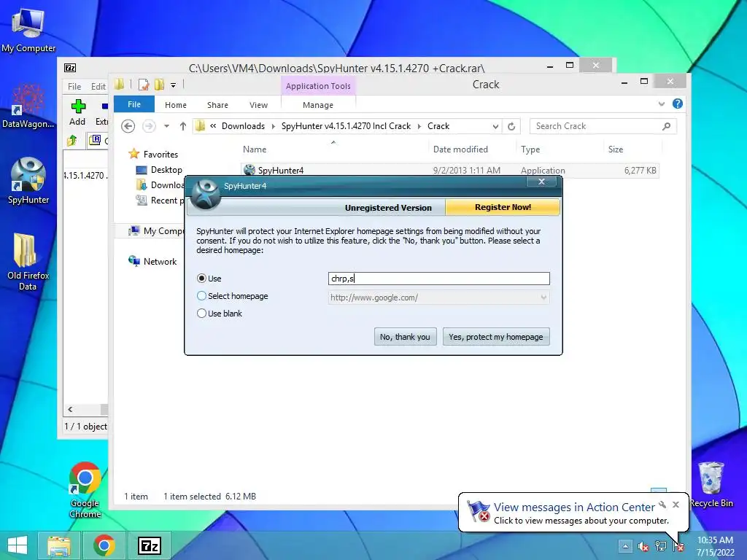Click the New Folder icon in quick access toolbar
747x560 pixels.
(160, 85)
